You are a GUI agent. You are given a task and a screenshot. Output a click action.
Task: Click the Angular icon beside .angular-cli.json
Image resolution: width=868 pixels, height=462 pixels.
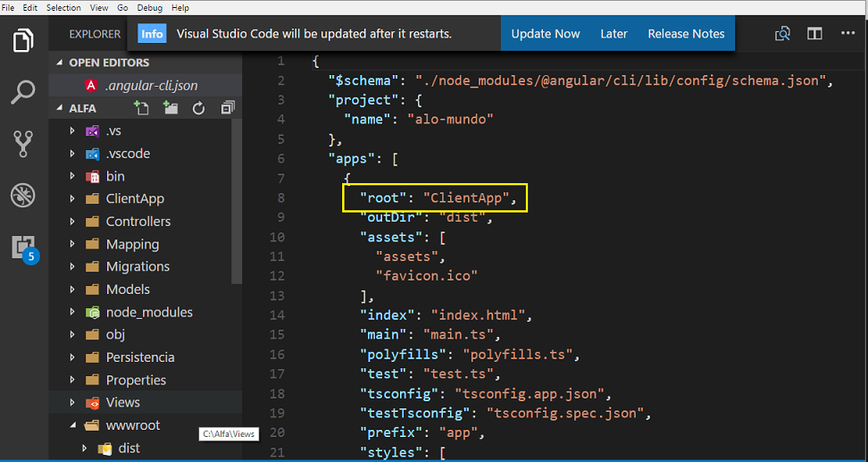coord(89,86)
